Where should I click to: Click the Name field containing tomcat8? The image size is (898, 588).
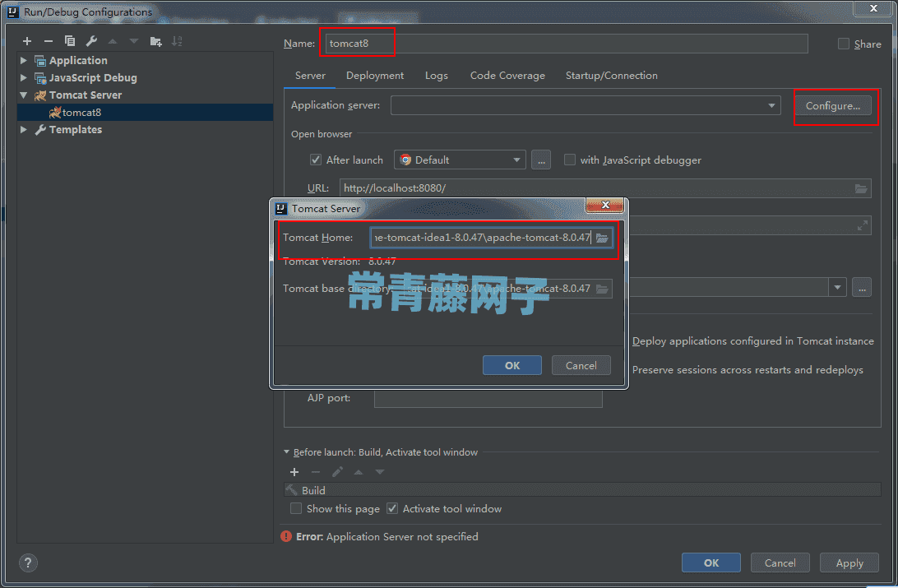click(x=567, y=44)
